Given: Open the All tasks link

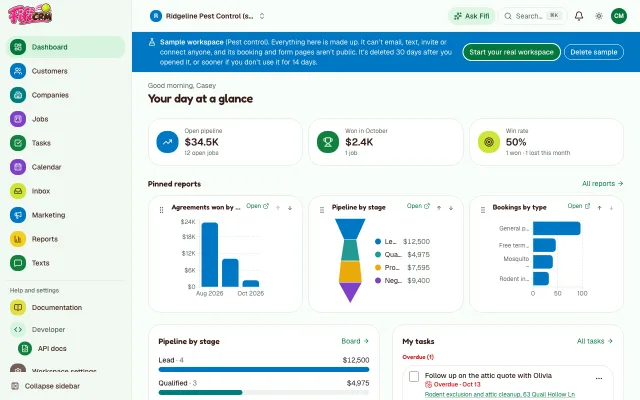Looking at the screenshot, I should pos(595,341).
